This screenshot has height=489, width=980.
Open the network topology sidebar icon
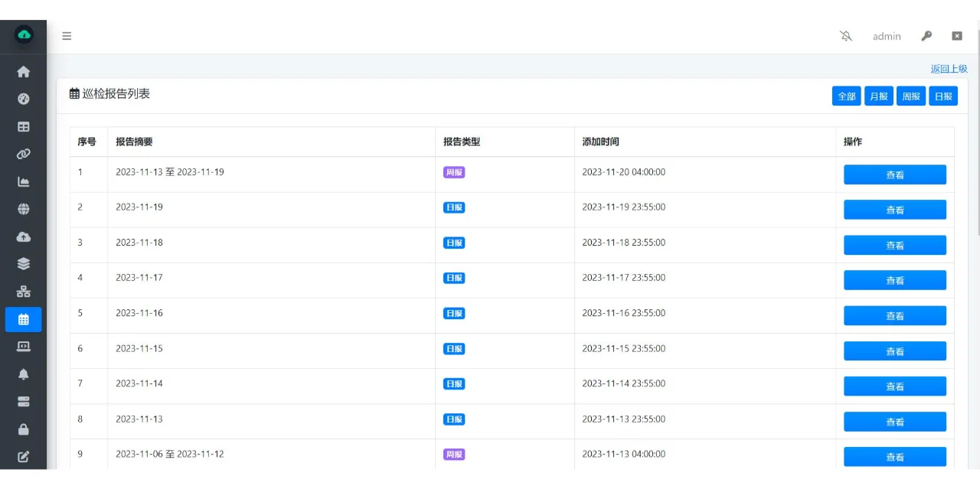[24, 292]
